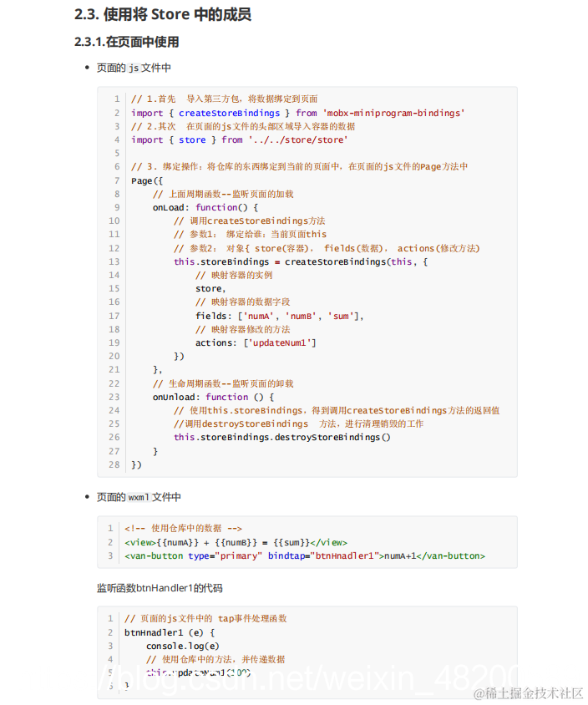Image resolution: width=588 pixels, height=705 pixels.
Task: Click the code line "btnHnadler1 (e) {"
Action: [x=170, y=632]
